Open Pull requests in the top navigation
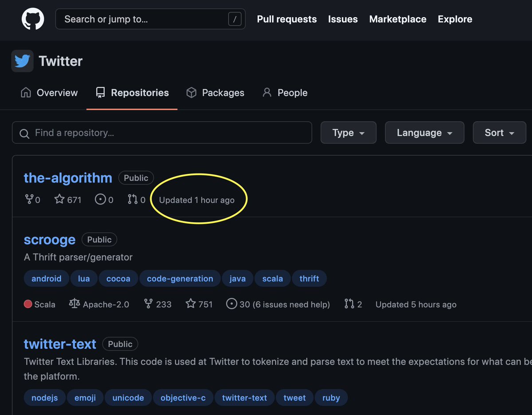This screenshot has width=532, height=415. click(x=287, y=19)
